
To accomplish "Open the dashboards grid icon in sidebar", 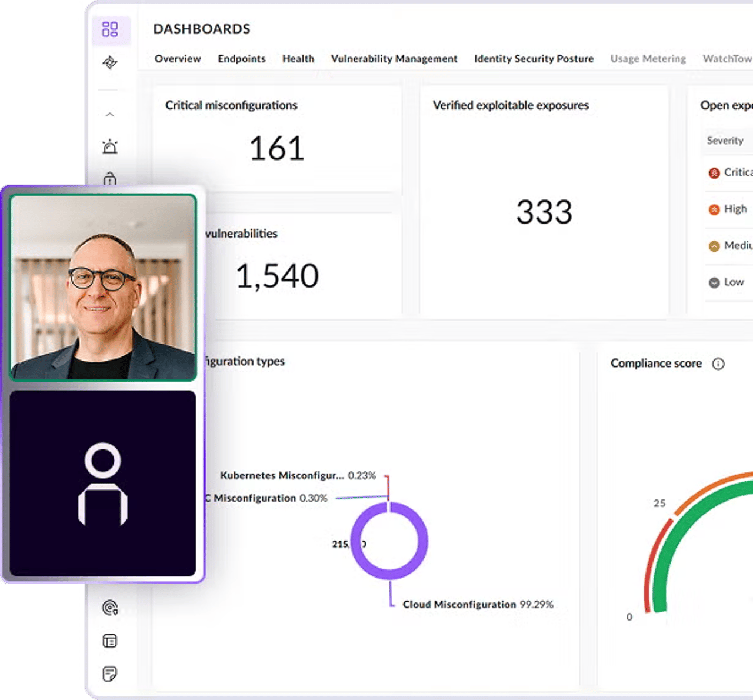I will pos(110,29).
